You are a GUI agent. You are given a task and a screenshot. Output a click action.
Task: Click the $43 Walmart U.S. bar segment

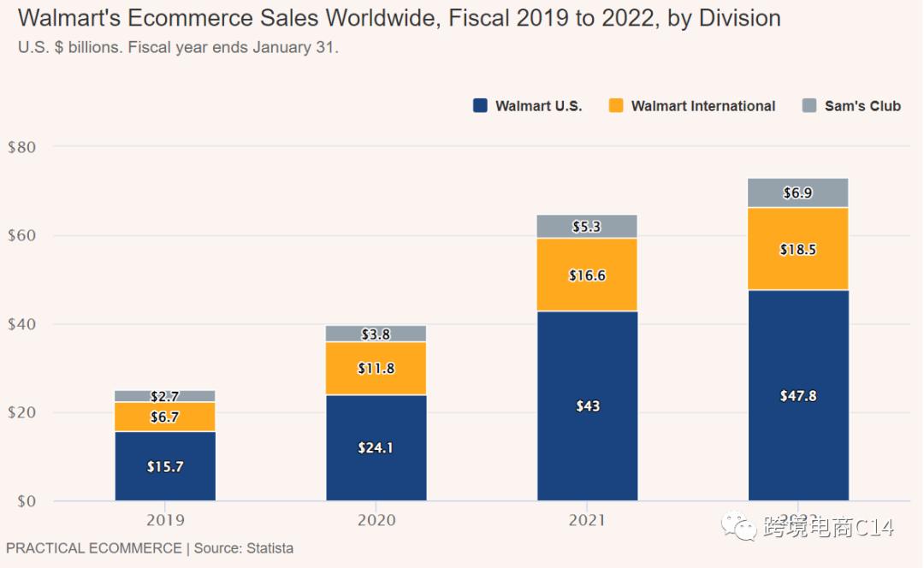click(x=588, y=406)
